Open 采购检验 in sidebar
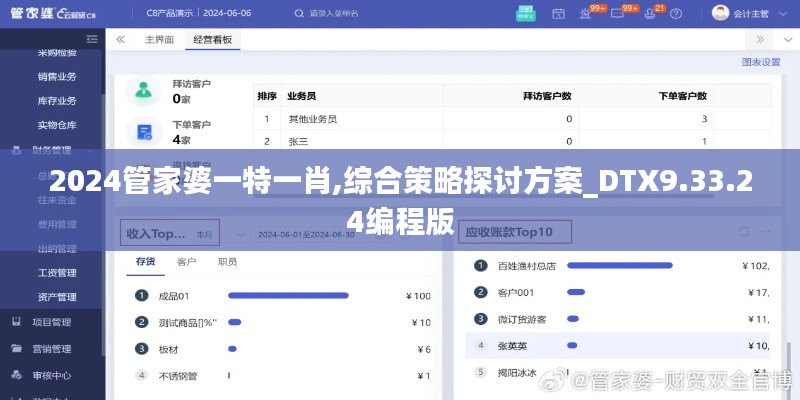Viewport: 800px width, 400px height. pyautogui.click(x=57, y=52)
